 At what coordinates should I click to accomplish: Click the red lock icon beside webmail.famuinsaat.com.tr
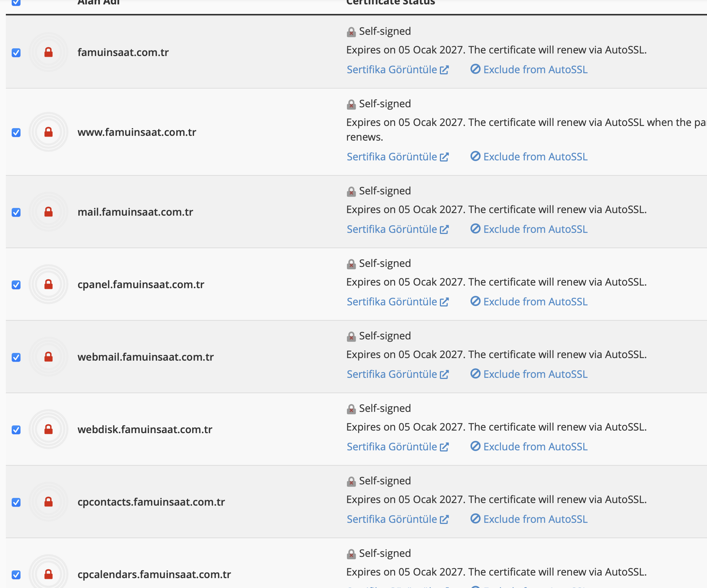pyautogui.click(x=48, y=357)
